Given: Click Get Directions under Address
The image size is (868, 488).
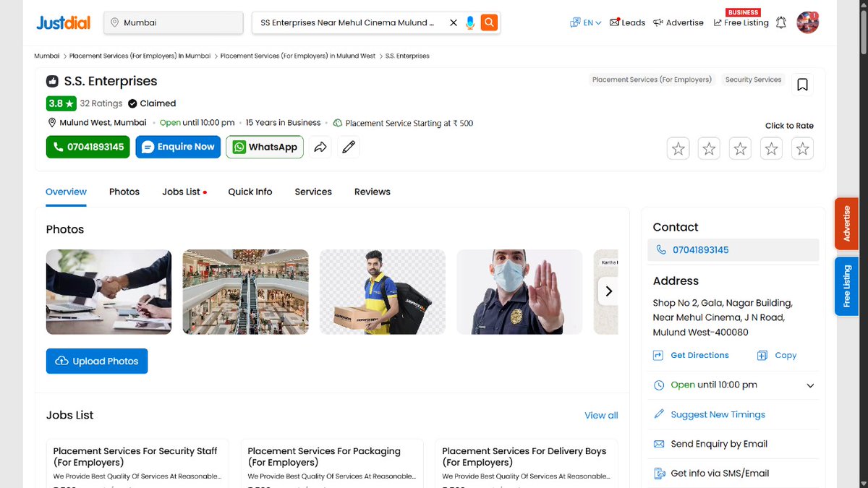Looking at the screenshot, I should click(692, 355).
